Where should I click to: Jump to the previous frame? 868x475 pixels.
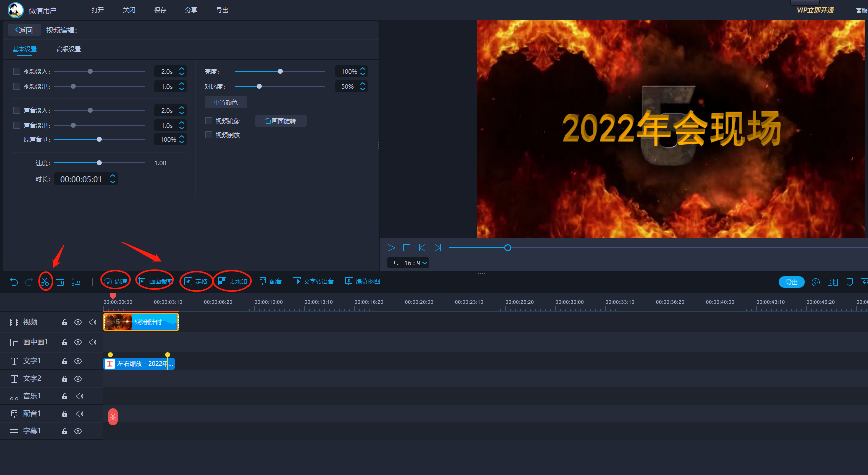coord(422,248)
